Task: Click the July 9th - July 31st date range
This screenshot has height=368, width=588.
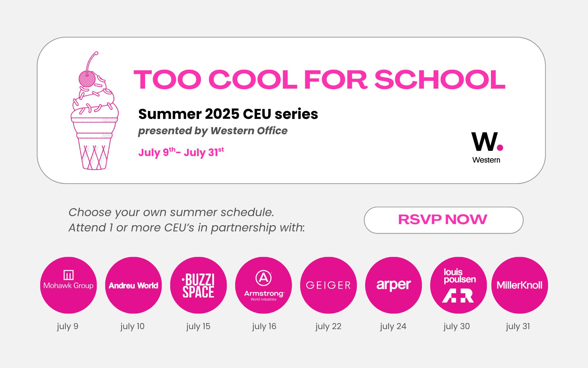Action: tap(181, 152)
